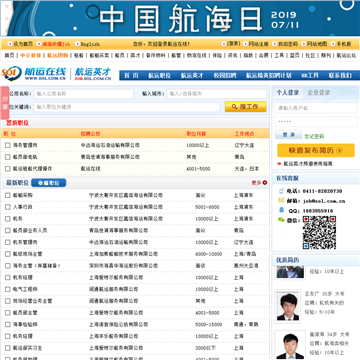Open 校园招聘 in the blue navigation bar
This screenshot has height=360, width=360.
225,75
